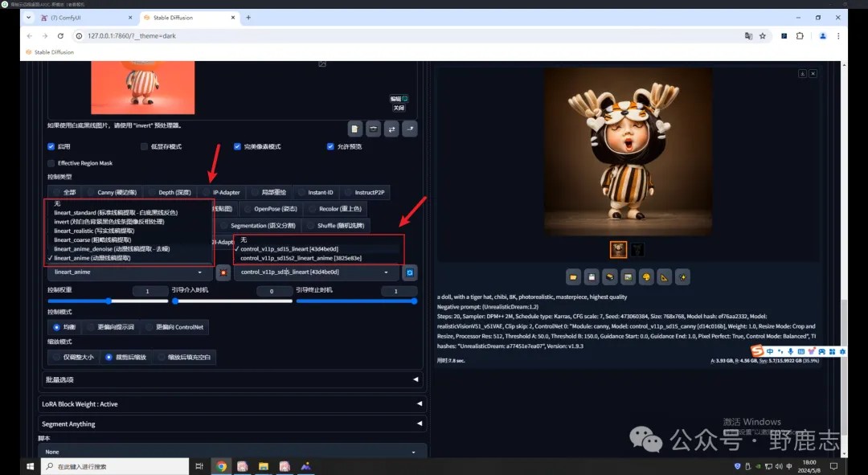Image resolution: width=868 pixels, height=475 pixels.
Task: Choose control_v11p_sd15s2_lineart_anime model option
Action: point(319,258)
